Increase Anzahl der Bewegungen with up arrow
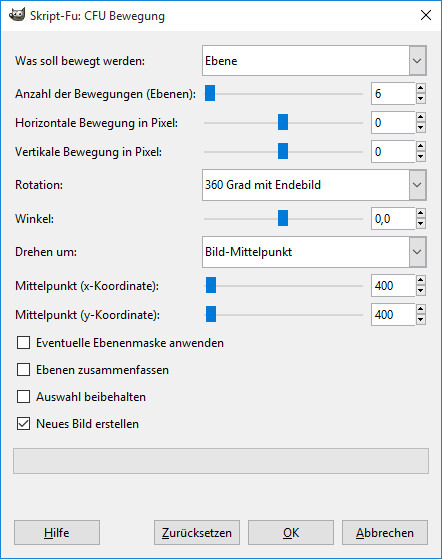Screen dimensions: 442x559 [x=421, y=88]
